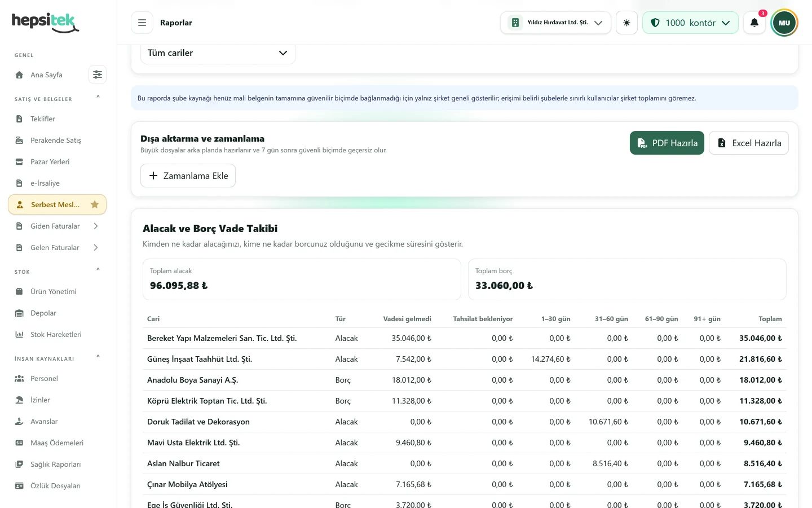Click the Teklifler document icon
The image size is (812, 508).
tap(19, 119)
